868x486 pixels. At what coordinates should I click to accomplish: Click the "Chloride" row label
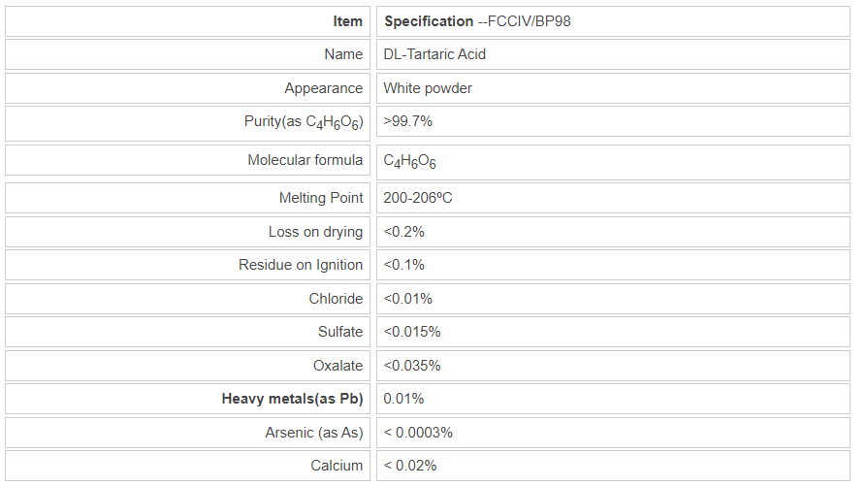tap(336, 299)
